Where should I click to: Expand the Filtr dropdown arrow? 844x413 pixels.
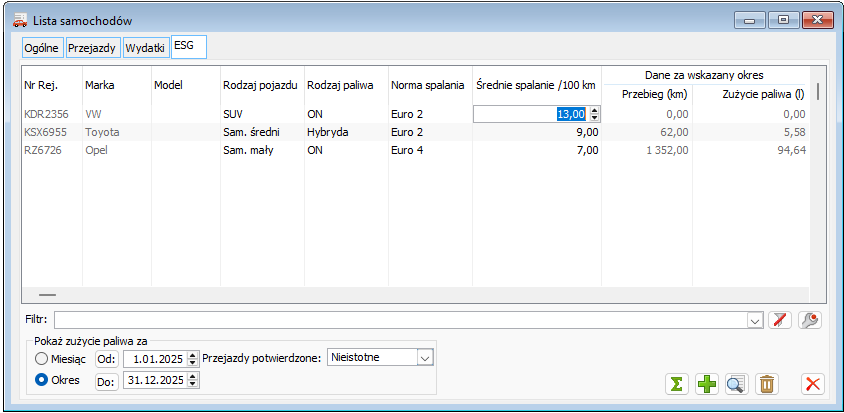pos(755,320)
